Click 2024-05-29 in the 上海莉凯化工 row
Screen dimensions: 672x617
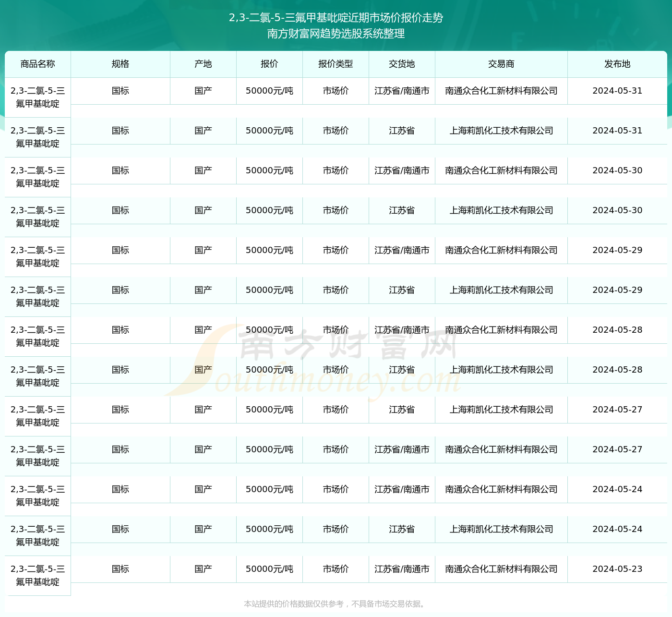(x=617, y=290)
